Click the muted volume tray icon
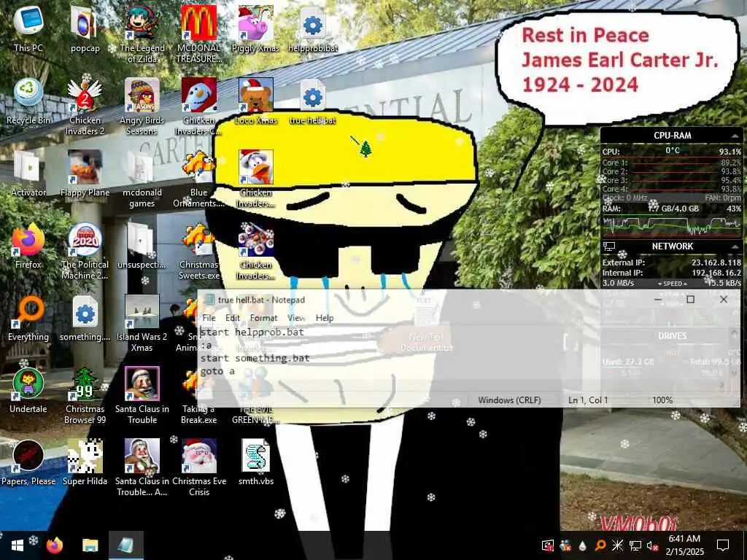This screenshot has width=747, height=560. coord(651,545)
